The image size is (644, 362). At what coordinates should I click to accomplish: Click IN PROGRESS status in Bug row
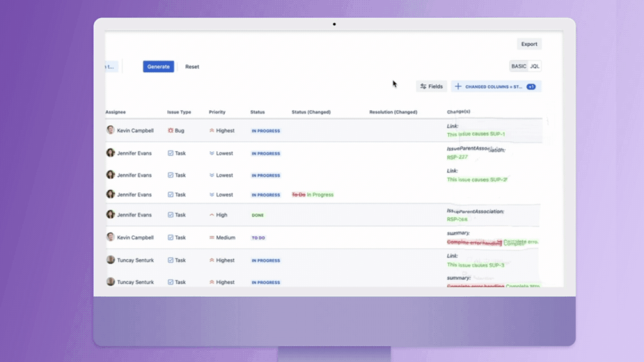point(266,131)
